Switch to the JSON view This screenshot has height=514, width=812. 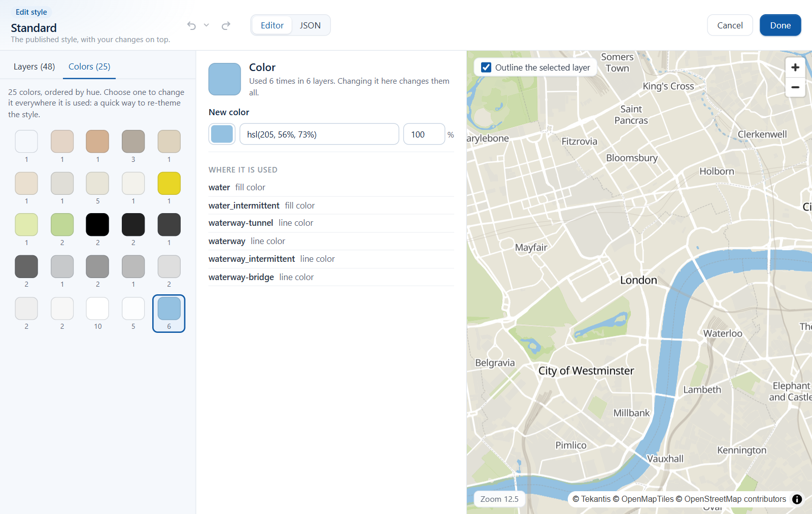tap(310, 25)
